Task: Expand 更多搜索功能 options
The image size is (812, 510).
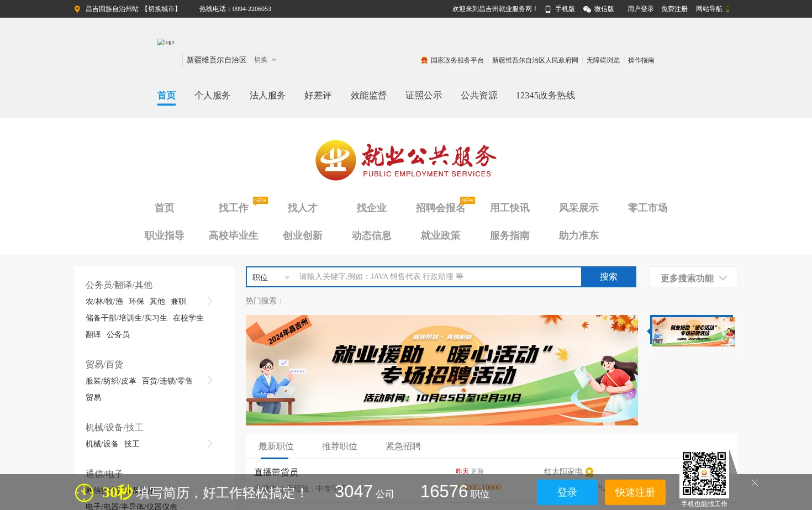Action: 693,277
